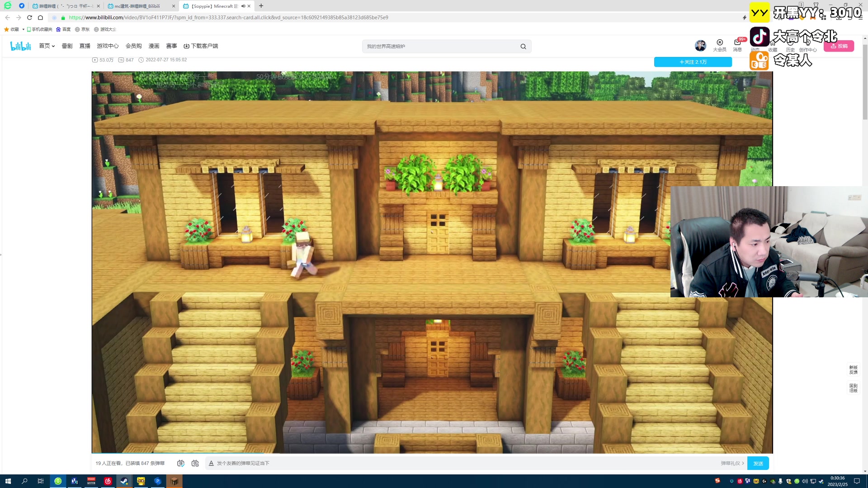Click the browser back arrow
The width and height of the screenshot is (868, 488).
click(7, 18)
